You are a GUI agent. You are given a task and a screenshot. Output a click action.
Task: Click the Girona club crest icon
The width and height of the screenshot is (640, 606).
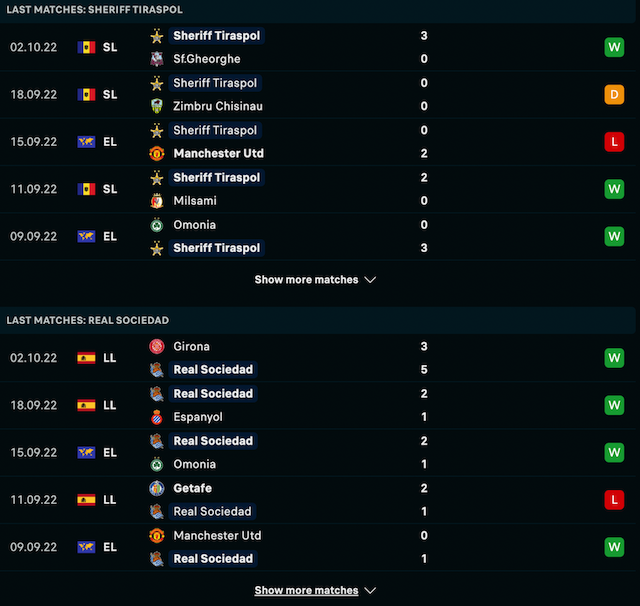(x=157, y=346)
